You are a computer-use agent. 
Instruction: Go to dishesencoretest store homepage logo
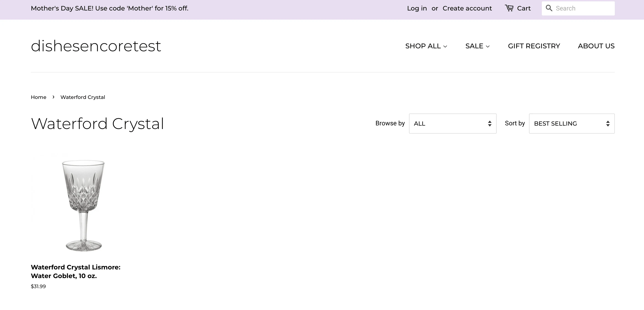coord(96,46)
